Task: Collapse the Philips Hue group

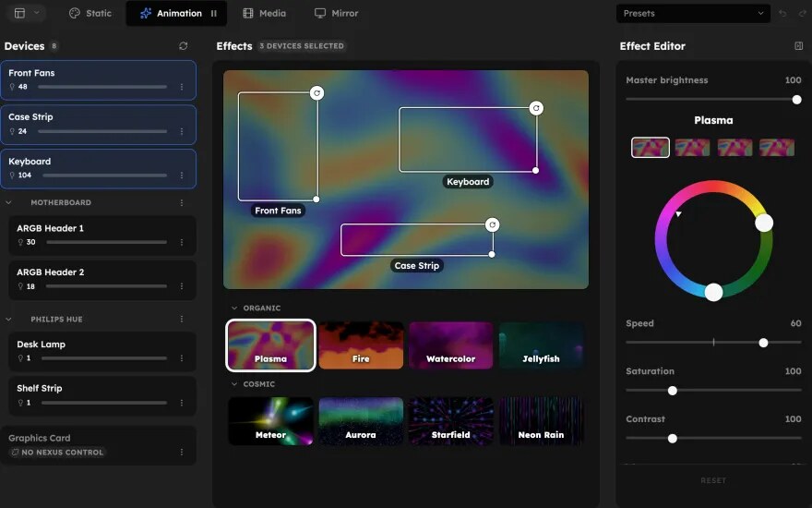Action: coord(9,319)
